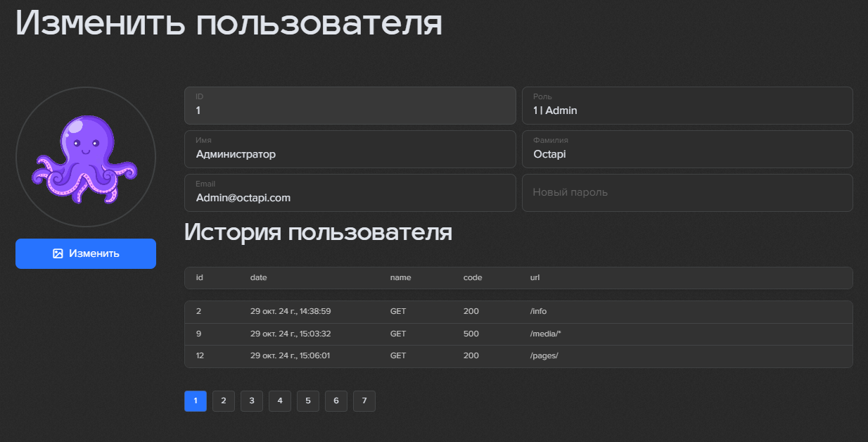
Task: Edit the Имя field with Администратор
Action: click(350, 149)
